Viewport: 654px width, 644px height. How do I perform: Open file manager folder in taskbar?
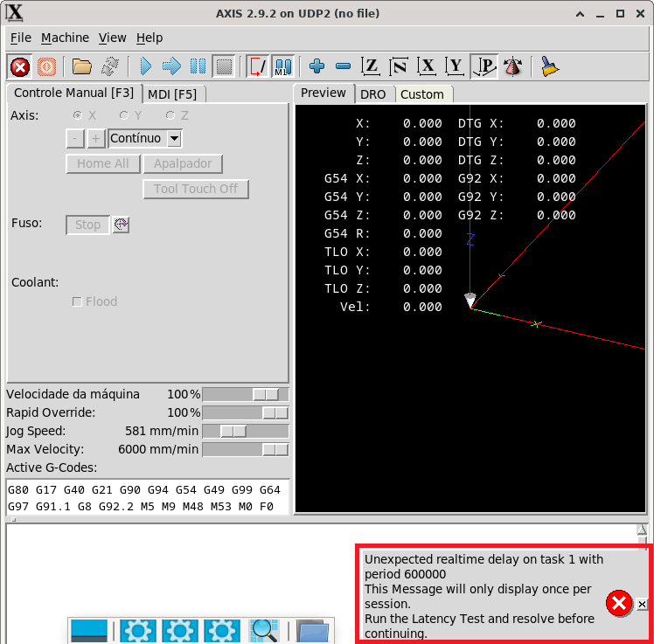tap(313, 631)
